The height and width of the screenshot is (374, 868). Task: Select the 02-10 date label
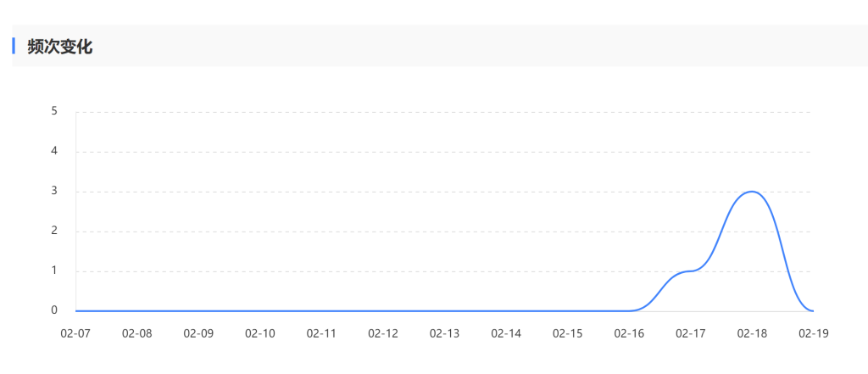coord(259,334)
